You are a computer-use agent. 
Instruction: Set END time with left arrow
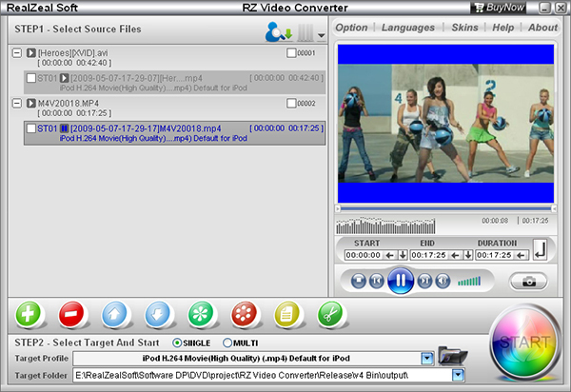click(455, 255)
